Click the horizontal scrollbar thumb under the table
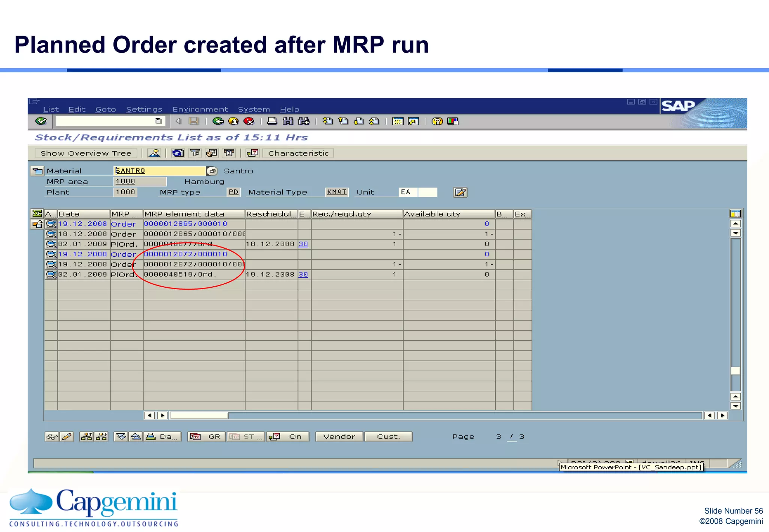769x532 pixels. coord(199,415)
